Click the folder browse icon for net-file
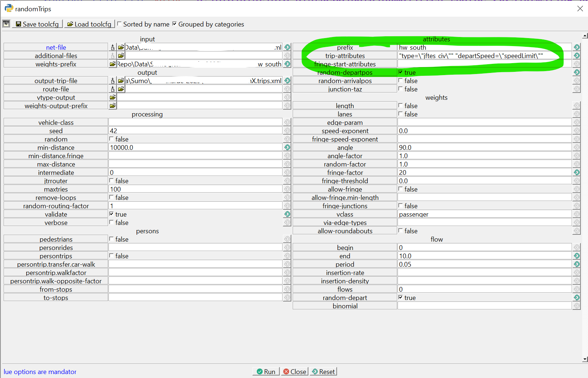 [121, 47]
